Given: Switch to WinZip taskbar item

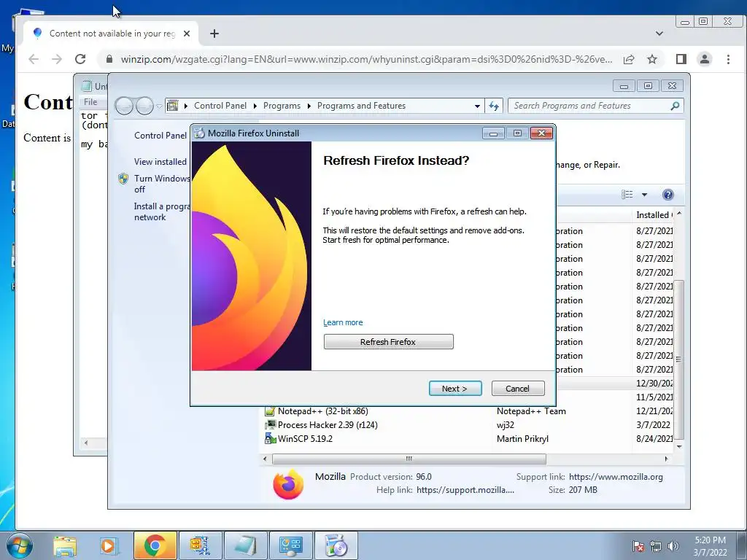Looking at the screenshot, I should click(200, 545).
